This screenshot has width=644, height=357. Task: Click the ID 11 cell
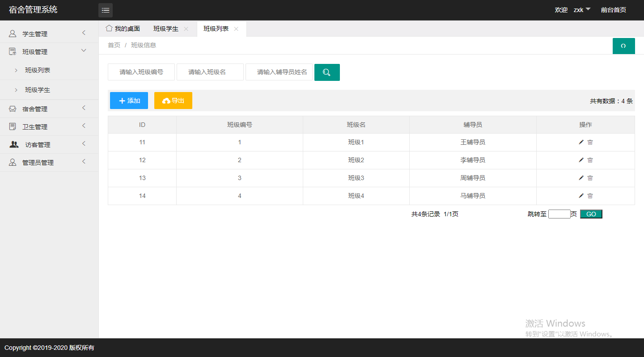click(142, 142)
